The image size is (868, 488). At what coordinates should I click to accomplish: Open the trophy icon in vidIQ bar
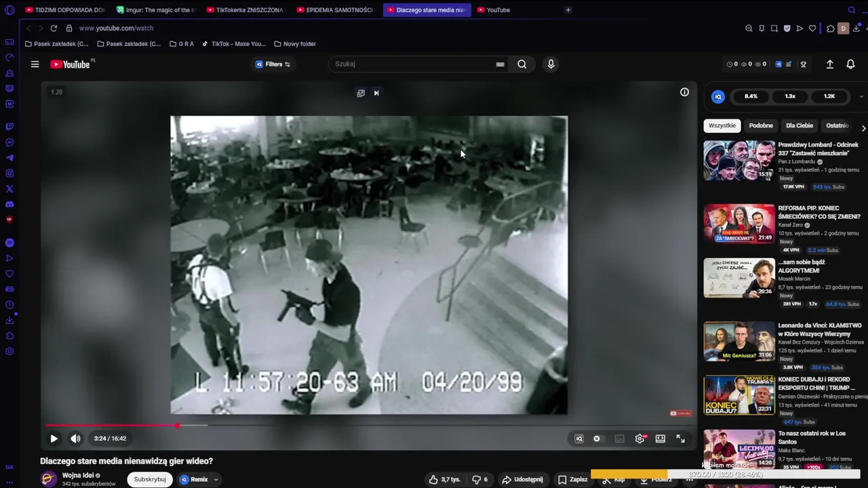[804, 64]
